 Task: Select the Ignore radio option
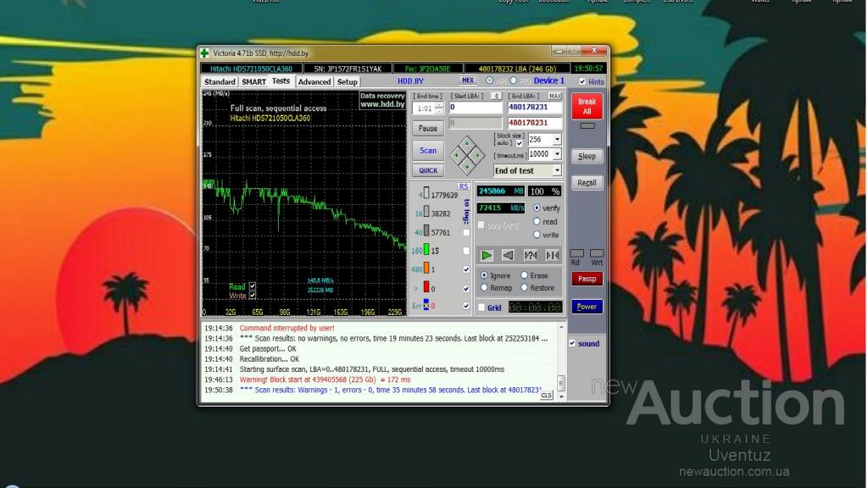point(484,275)
